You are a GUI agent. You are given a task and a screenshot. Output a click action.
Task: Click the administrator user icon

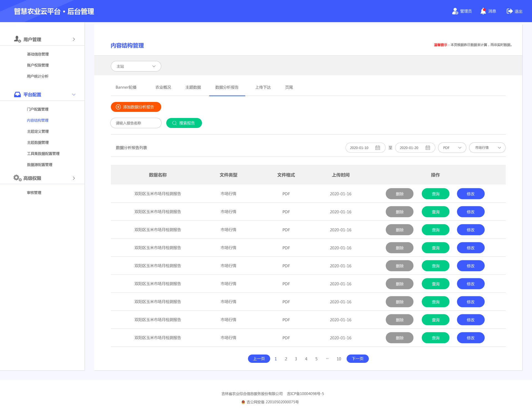(x=455, y=11)
